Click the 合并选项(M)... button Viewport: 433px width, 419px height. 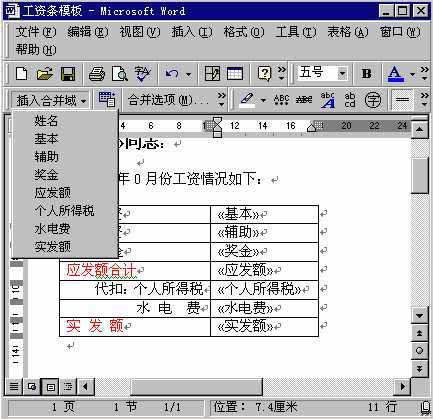click(x=168, y=100)
